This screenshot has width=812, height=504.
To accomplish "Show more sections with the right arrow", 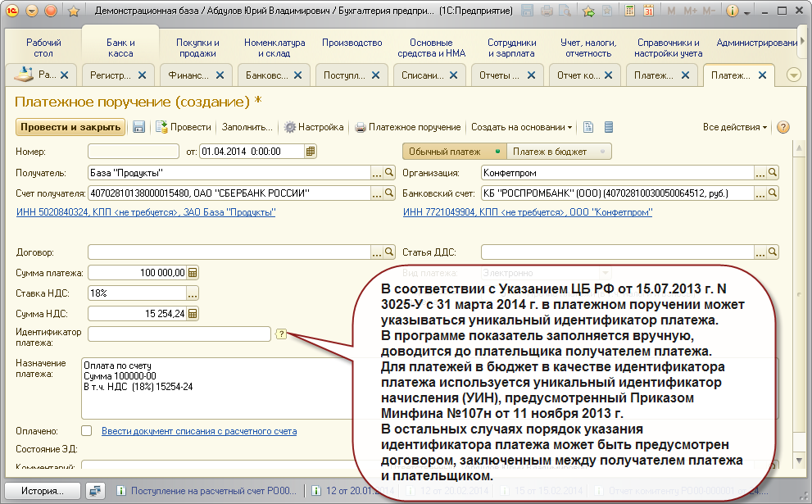I will tap(803, 40).
